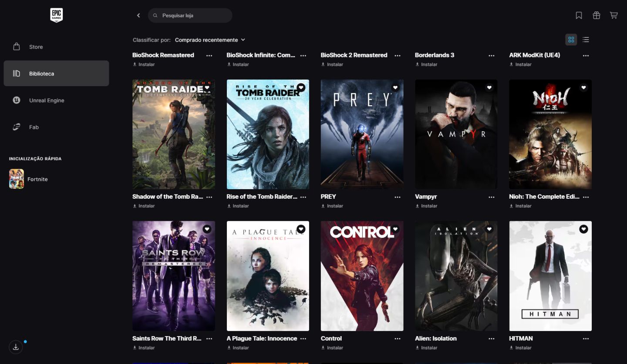Switch to grid view layout

[x=571, y=40]
